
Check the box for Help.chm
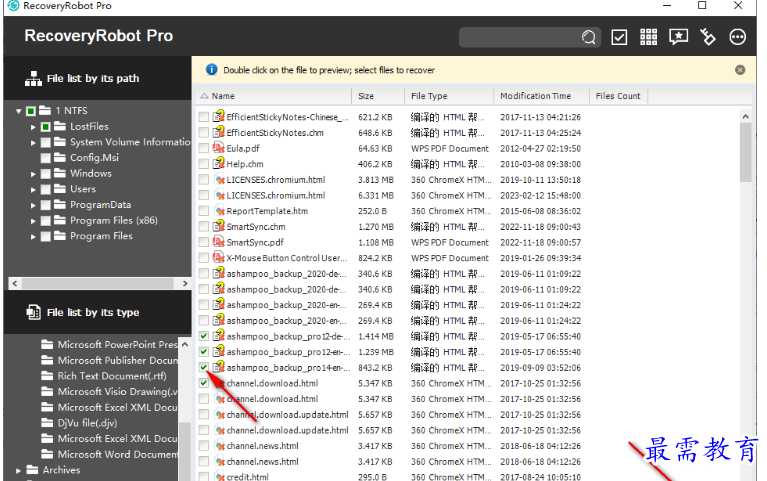tap(203, 164)
